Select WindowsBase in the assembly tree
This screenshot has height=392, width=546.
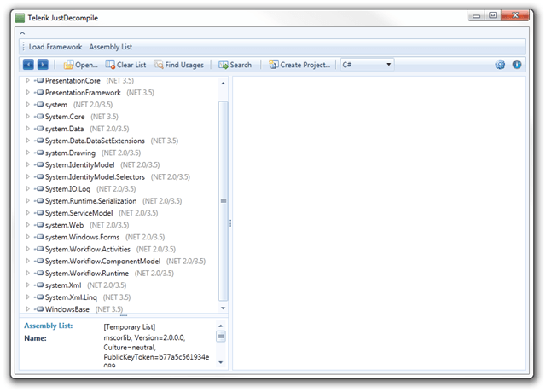coord(67,309)
